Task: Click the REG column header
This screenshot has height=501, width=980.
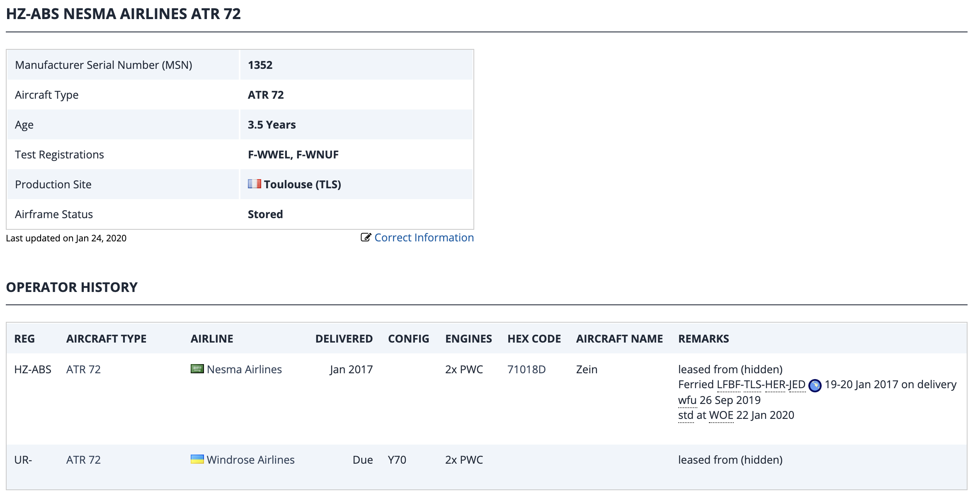Action: pos(24,339)
